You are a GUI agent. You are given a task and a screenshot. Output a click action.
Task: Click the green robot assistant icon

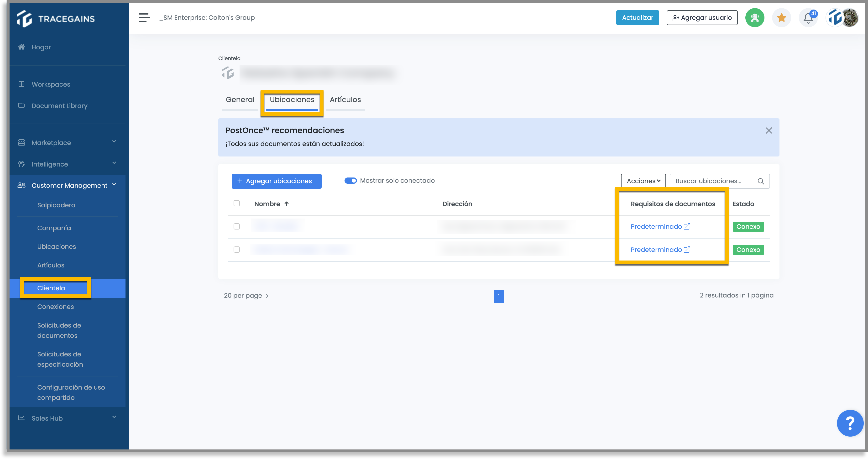754,17
